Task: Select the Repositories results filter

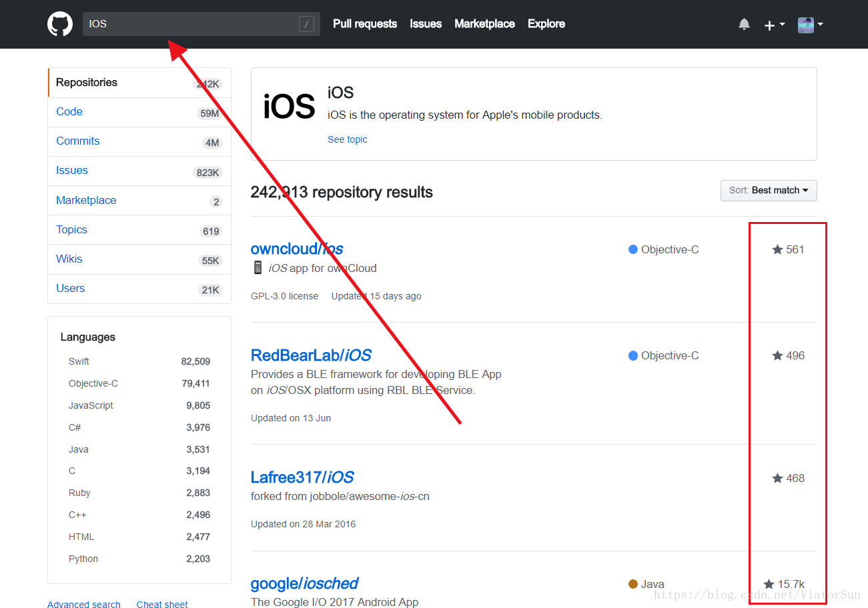Action: (x=139, y=83)
